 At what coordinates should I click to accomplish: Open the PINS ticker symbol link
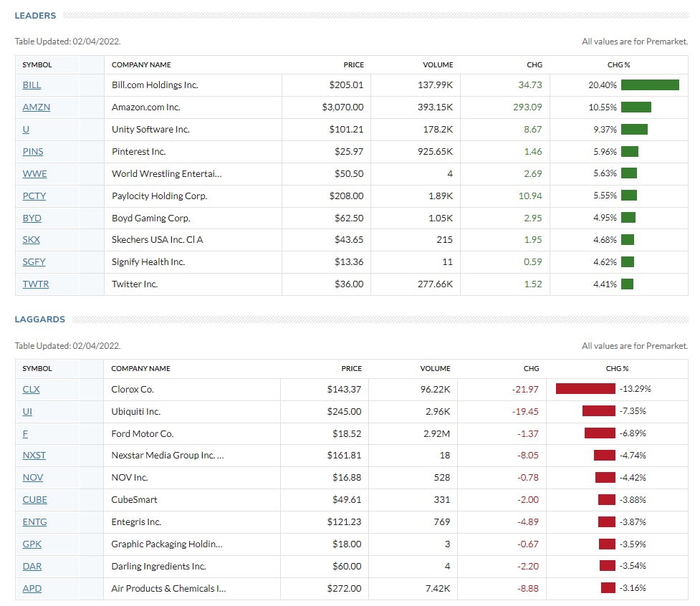33,151
